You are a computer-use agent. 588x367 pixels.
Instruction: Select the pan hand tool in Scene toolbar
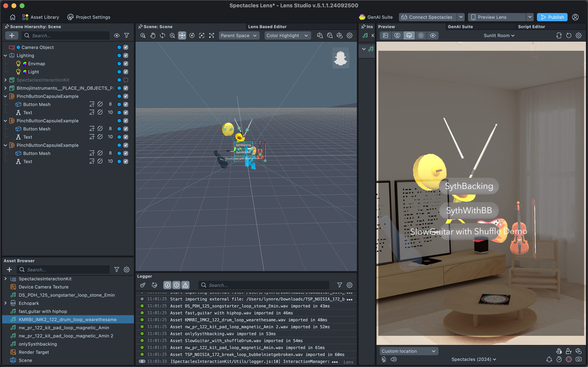click(x=153, y=36)
